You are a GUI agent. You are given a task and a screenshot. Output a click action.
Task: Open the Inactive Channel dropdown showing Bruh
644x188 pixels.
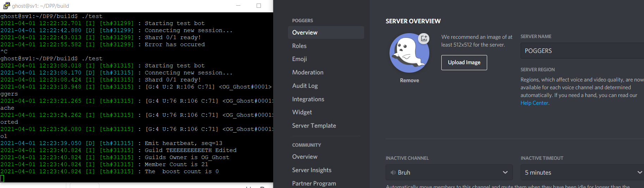[x=449, y=172]
